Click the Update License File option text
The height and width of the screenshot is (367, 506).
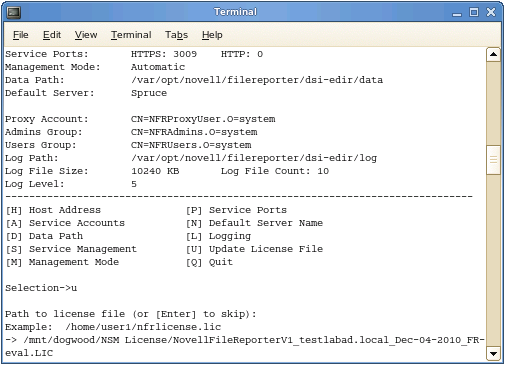pyautogui.click(x=266, y=249)
